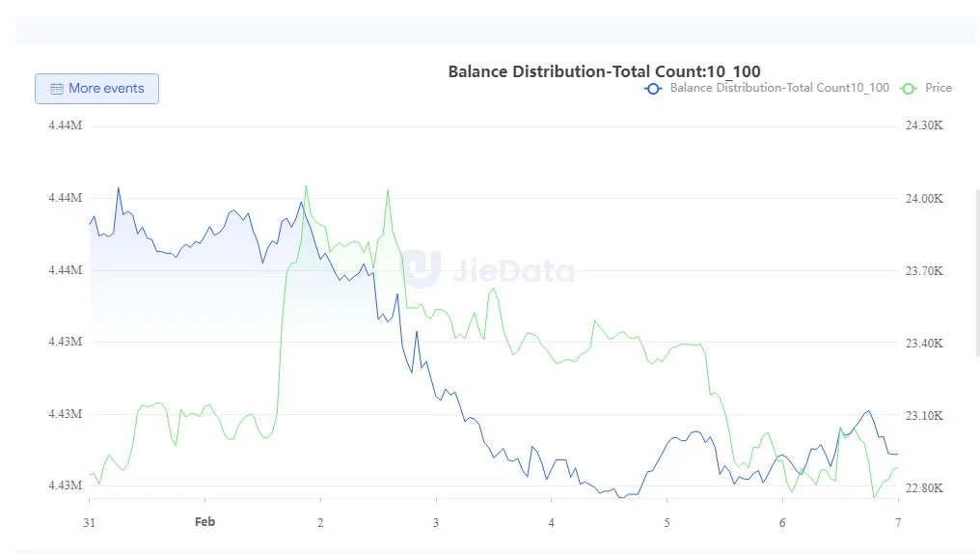This screenshot has width=980, height=554.
Task: Click the x-axis date label 4
Action: click(x=552, y=523)
